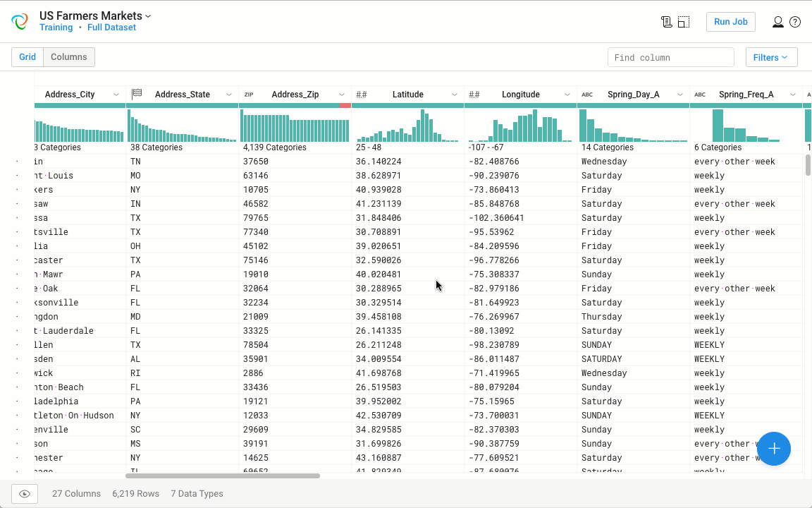Click the horizontal scrollbar thumb below the grid
This screenshot has width=812, height=508.
point(223,476)
